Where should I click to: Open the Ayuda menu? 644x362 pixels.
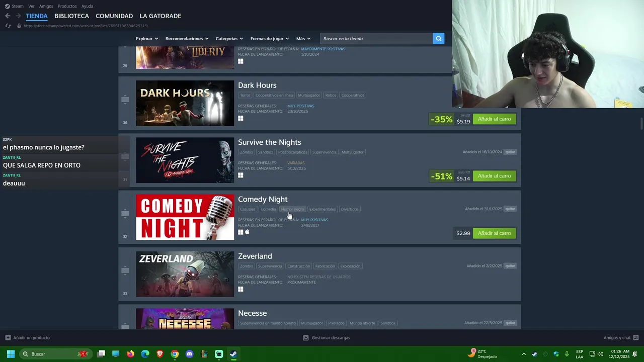87,7
